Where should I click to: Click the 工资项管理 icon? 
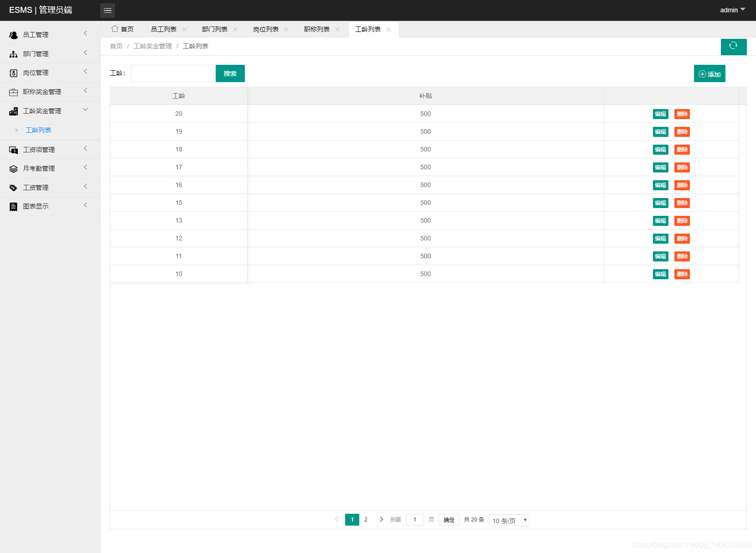14,150
